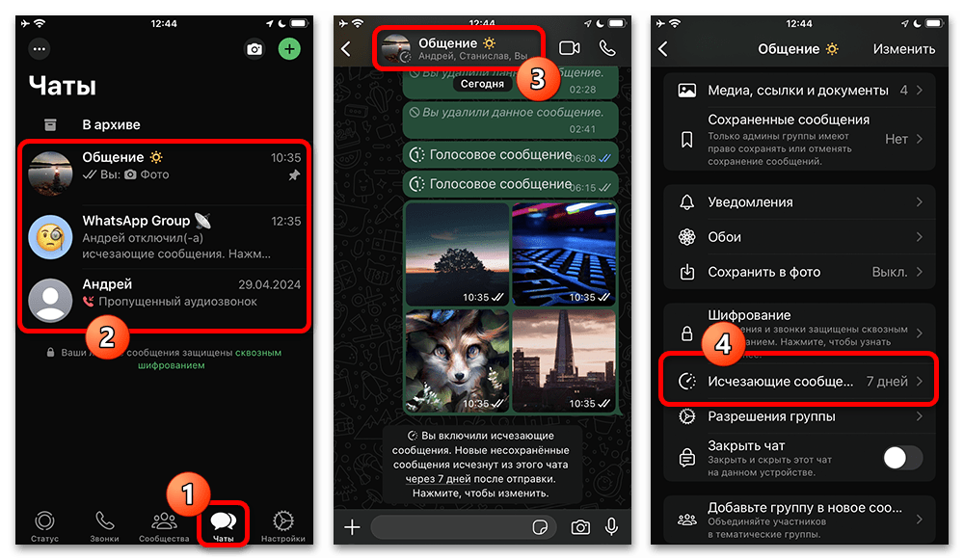964x560 pixels.
Task: Tap the WhatsApp Group emoji avatar
Action: (x=50, y=237)
